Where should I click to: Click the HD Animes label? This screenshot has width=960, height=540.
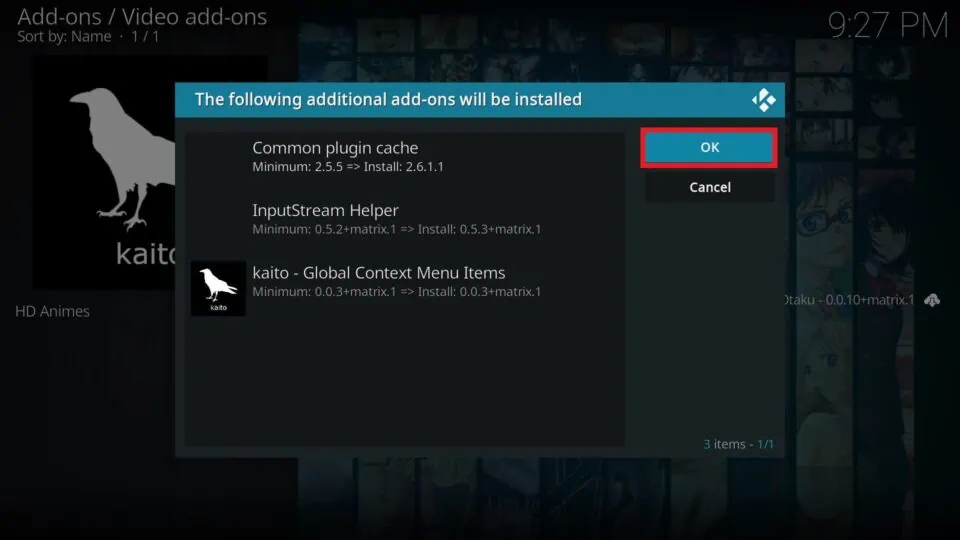click(x=53, y=311)
